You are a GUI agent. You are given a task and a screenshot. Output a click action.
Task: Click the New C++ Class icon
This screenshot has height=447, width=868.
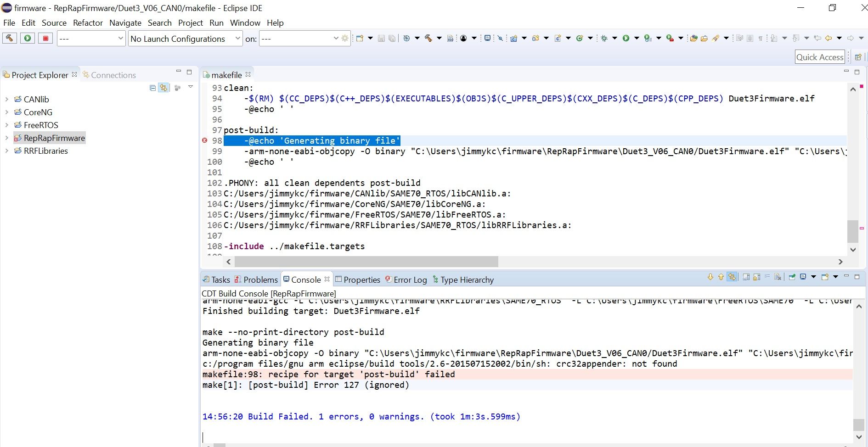[580, 39]
